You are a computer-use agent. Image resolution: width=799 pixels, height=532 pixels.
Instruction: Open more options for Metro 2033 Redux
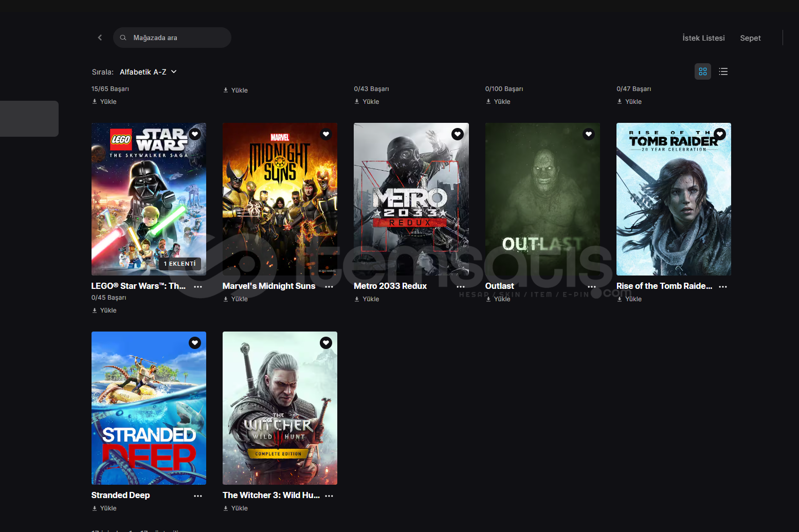click(x=461, y=287)
